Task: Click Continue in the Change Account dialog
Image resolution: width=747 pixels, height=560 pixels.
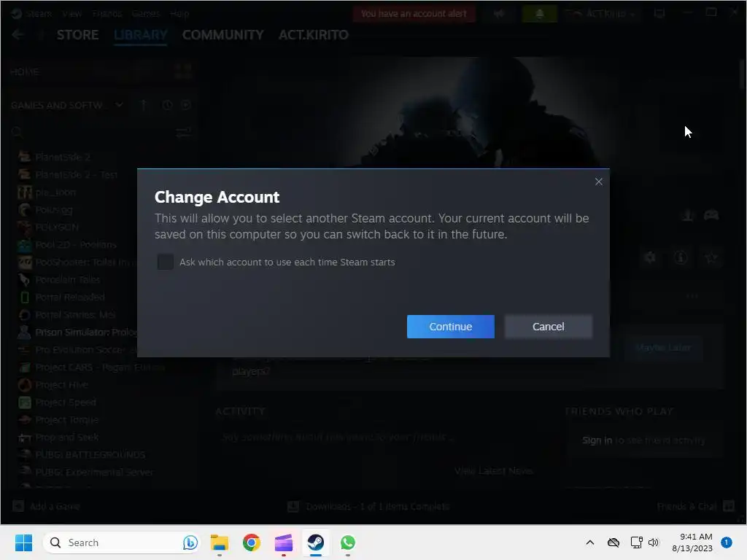Action: (x=450, y=327)
